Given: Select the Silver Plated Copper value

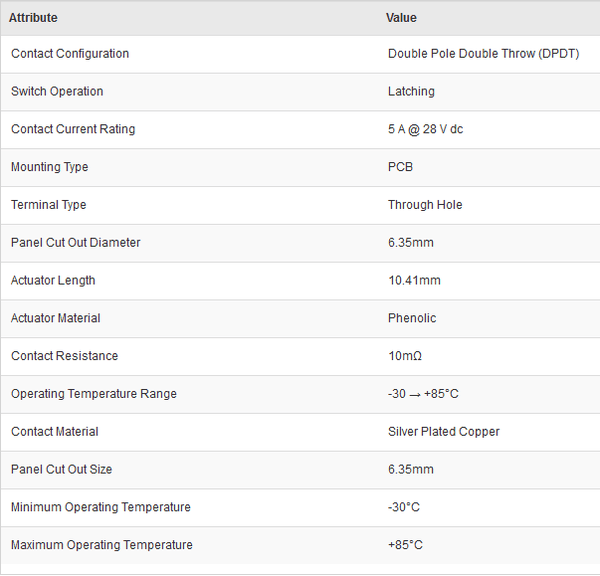Looking at the screenshot, I should (444, 432).
